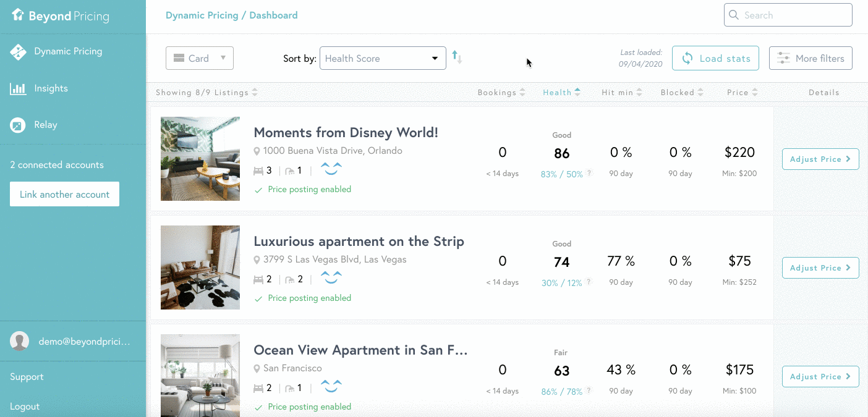Focus the Search input field
Image resolution: width=868 pixels, height=417 pixels.
coord(788,15)
